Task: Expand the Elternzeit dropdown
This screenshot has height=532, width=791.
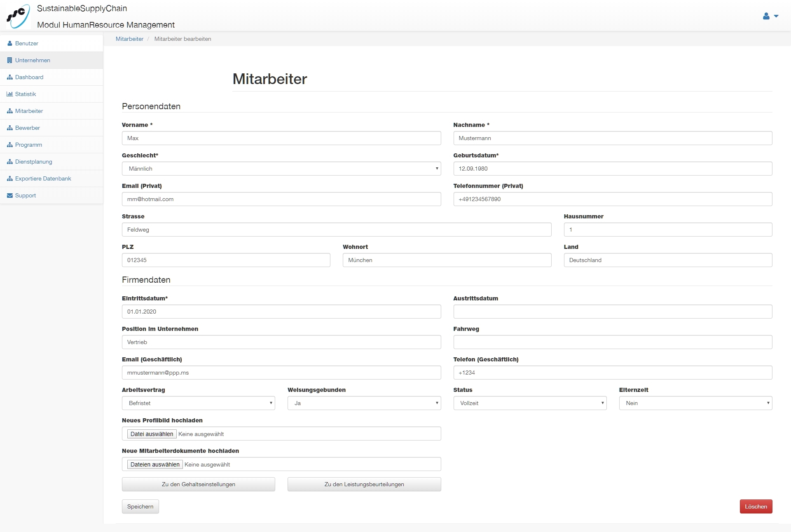Action: [695, 403]
